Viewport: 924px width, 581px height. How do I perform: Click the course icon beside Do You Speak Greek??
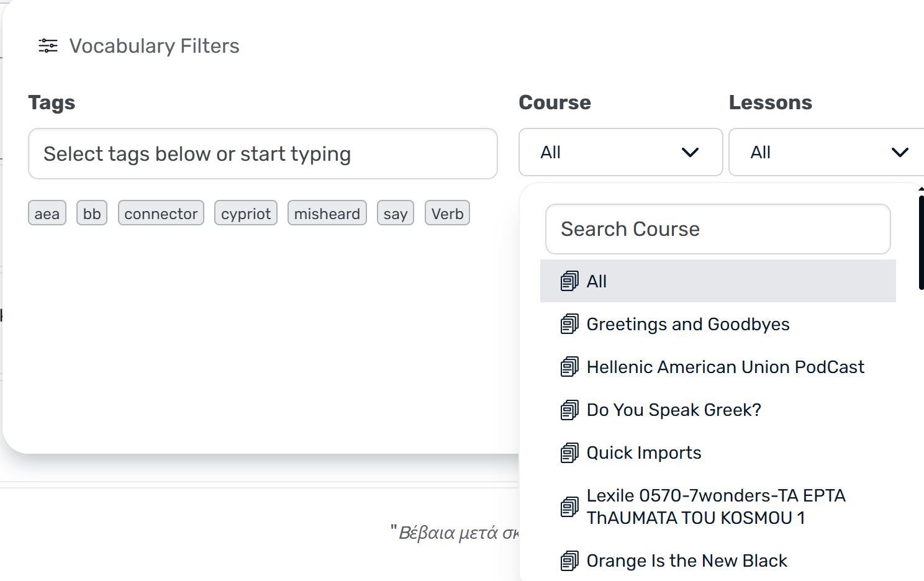tap(569, 410)
